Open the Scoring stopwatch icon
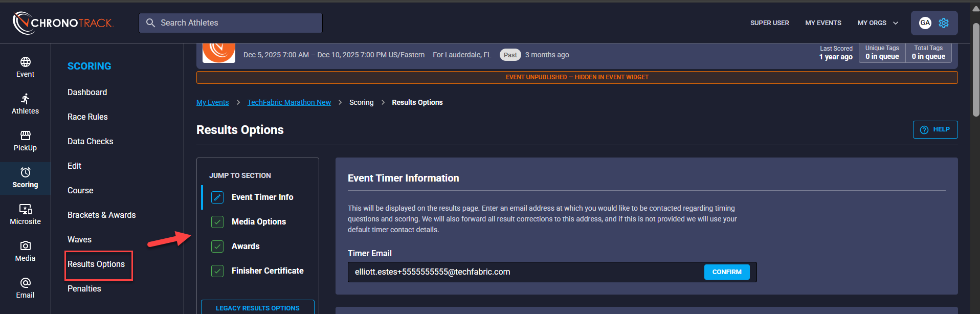Viewport: 980px width, 314px height. click(25, 172)
